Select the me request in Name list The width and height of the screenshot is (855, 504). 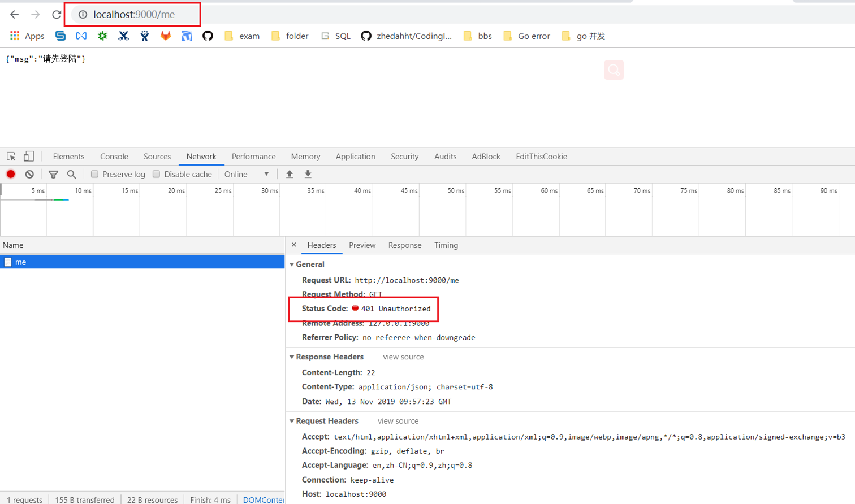(20, 262)
